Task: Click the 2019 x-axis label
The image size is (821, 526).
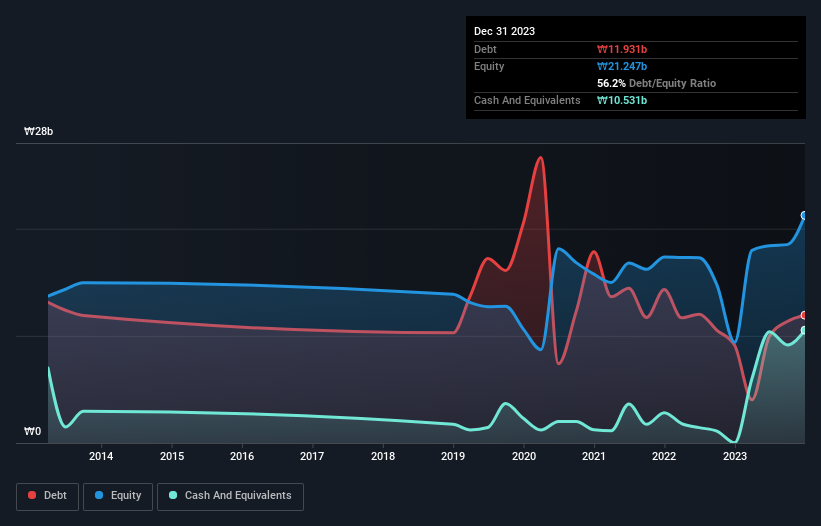Action: [453, 456]
